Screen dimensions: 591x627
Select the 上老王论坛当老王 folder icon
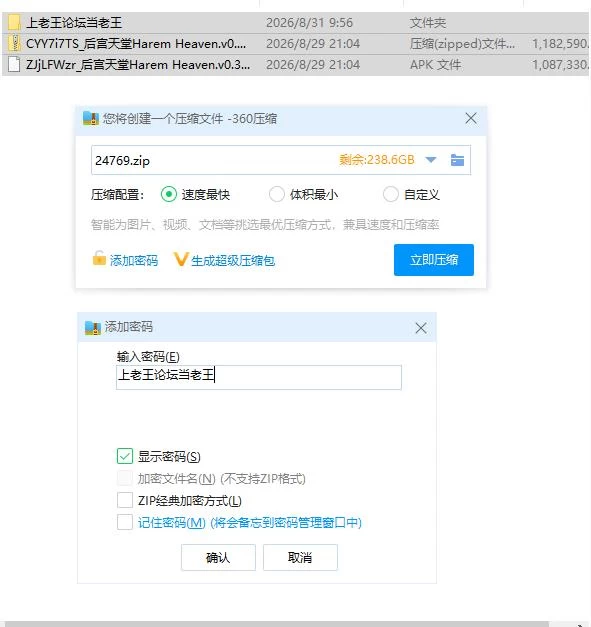pyautogui.click(x=14, y=22)
